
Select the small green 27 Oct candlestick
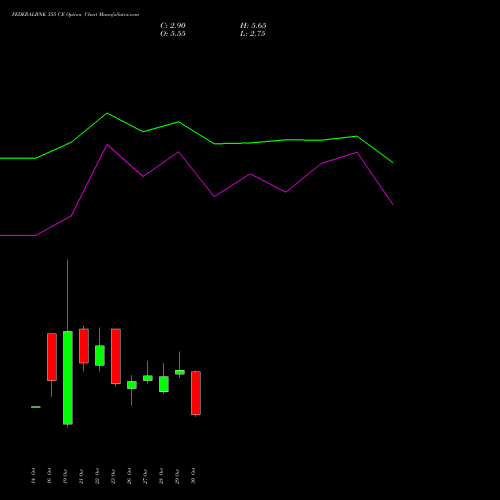pos(148,378)
